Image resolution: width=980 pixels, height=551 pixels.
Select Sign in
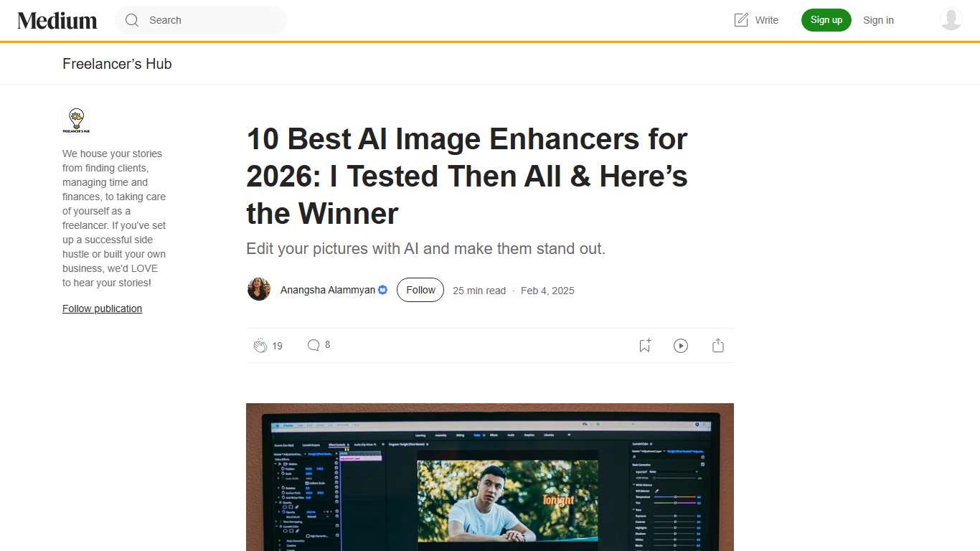[x=878, y=20]
